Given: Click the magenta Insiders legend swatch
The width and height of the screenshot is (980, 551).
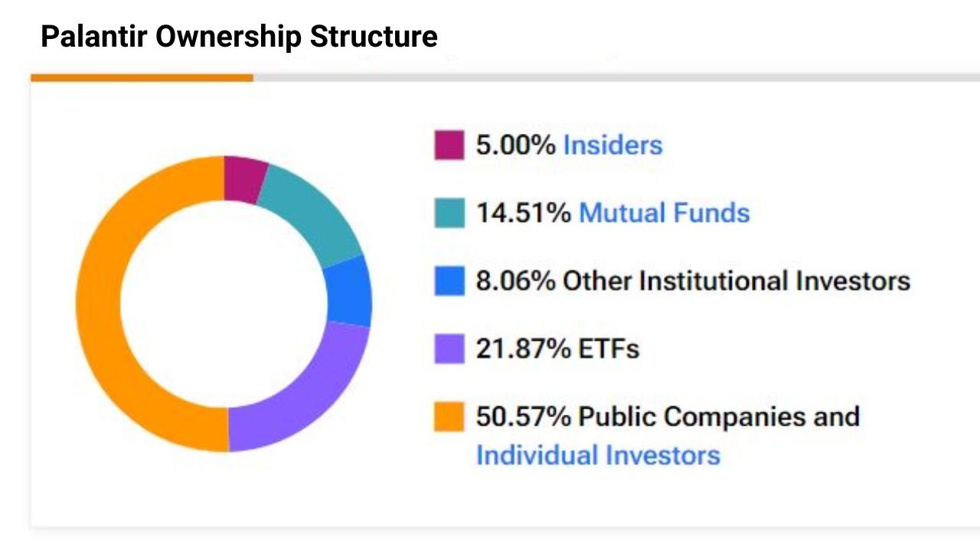Looking at the screenshot, I should coord(449,145).
